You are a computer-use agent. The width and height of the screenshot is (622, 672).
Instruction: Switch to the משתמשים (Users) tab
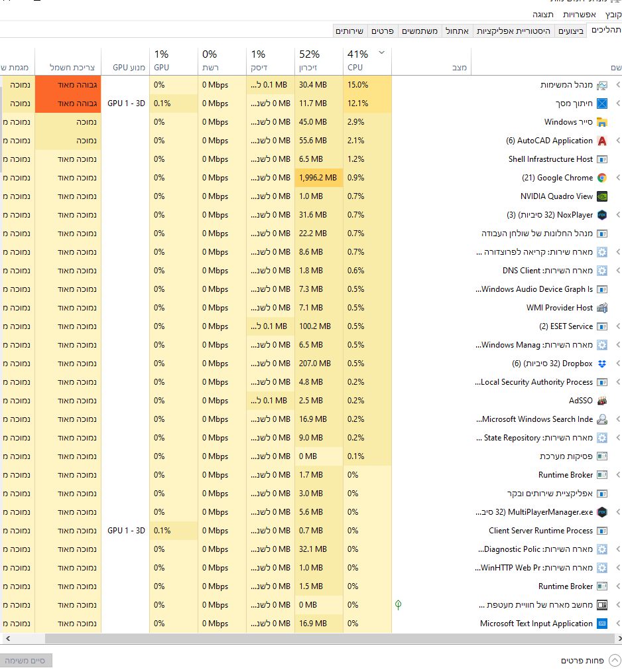click(x=419, y=31)
